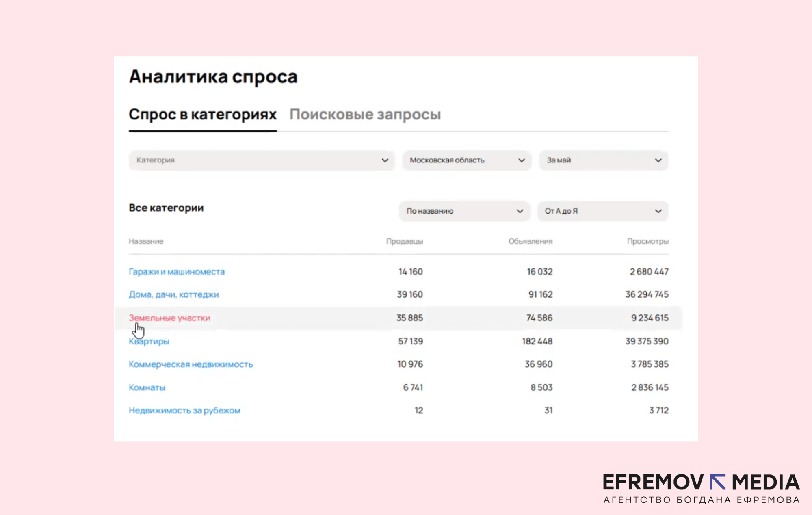Click the Efremov Media arrow logo icon
This screenshot has width=812, height=515.
click(717, 482)
